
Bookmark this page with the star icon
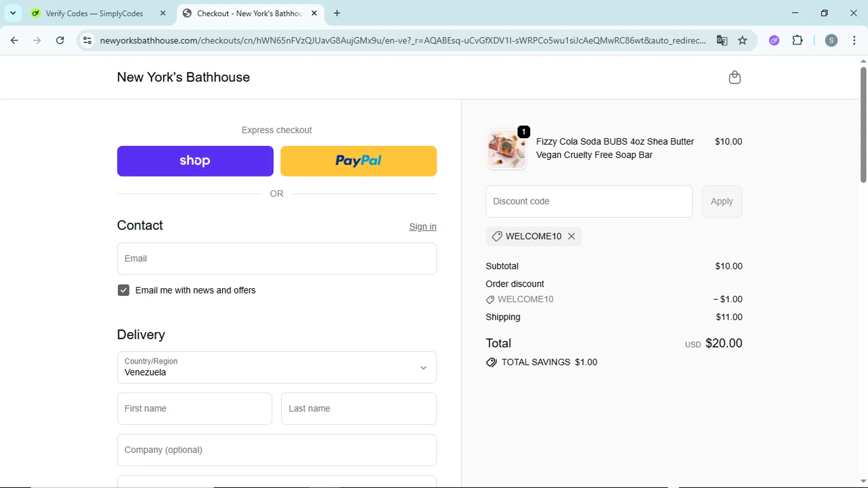click(742, 41)
